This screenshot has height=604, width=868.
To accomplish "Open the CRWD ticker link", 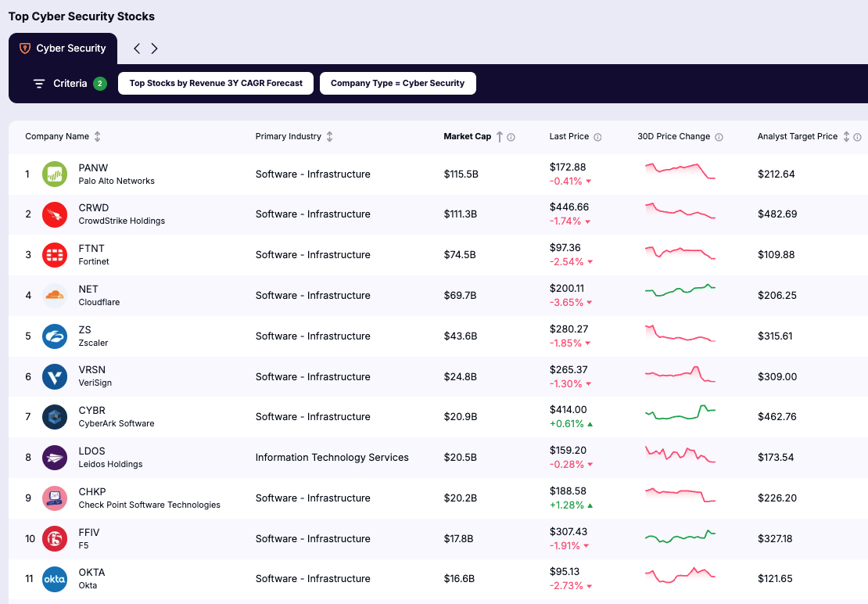I will click(94, 208).
